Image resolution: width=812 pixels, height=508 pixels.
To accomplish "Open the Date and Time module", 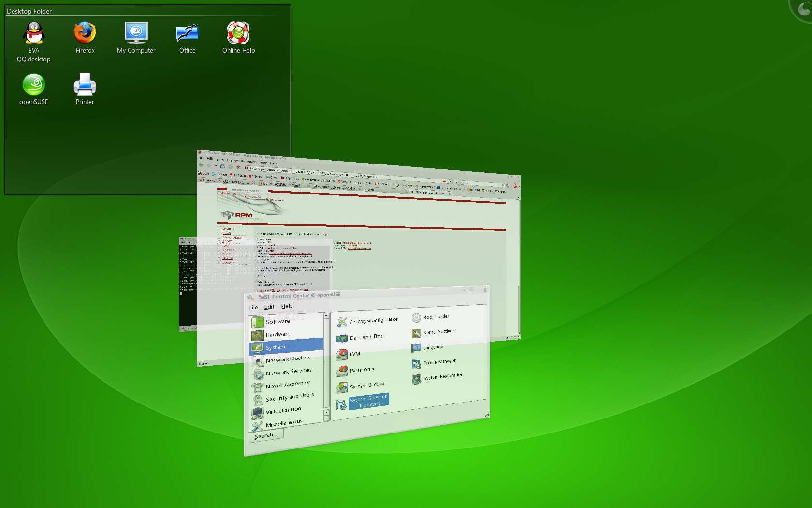I will click(x=360, y=337).
